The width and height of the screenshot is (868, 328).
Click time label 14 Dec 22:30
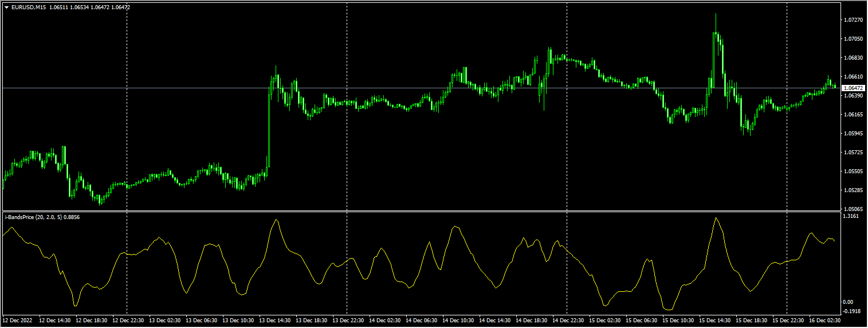567,320
